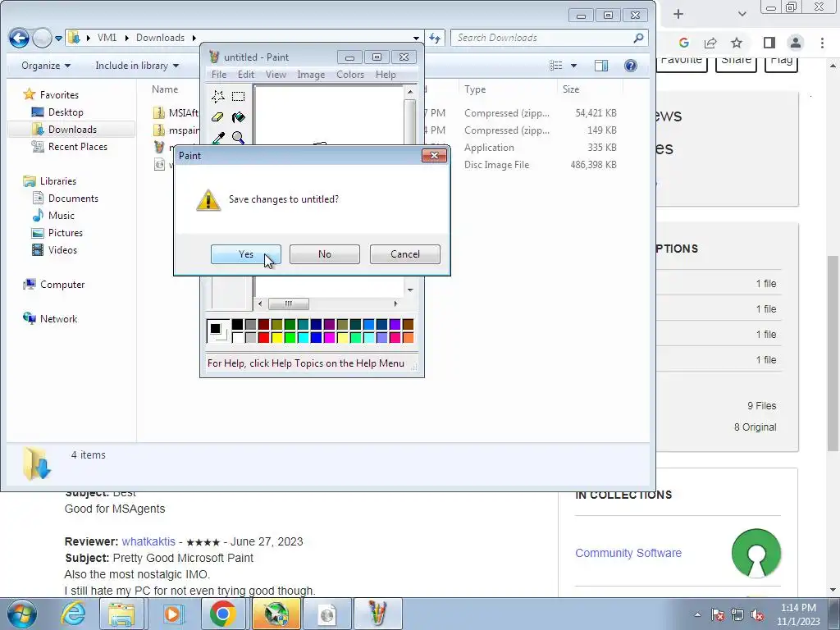Open the File menu in Paint
Screen dimensions: 840x630
219,75
